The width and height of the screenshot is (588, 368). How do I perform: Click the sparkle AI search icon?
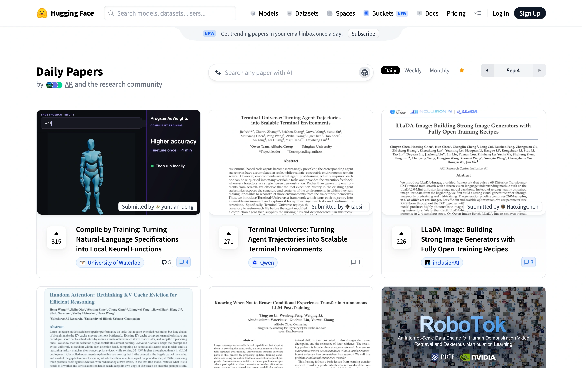pyautogui.click(x=218, y=73)
